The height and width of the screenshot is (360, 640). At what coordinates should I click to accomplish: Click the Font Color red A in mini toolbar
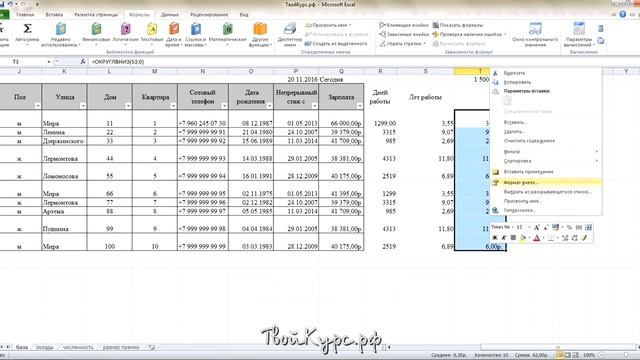point(537,238)
